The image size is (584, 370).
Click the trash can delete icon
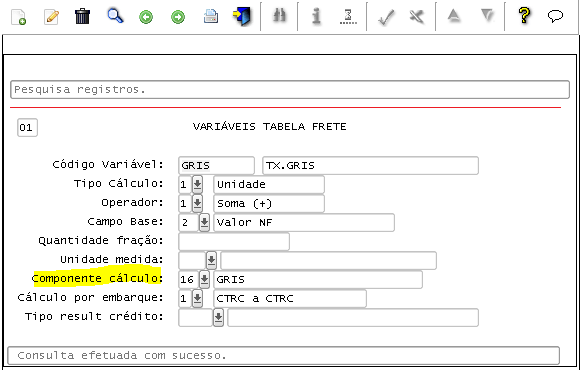[82, 16]
